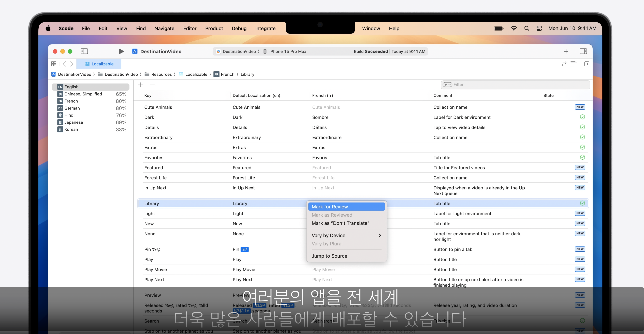Select Hindi language in sidebar

(x=91, y=115)
